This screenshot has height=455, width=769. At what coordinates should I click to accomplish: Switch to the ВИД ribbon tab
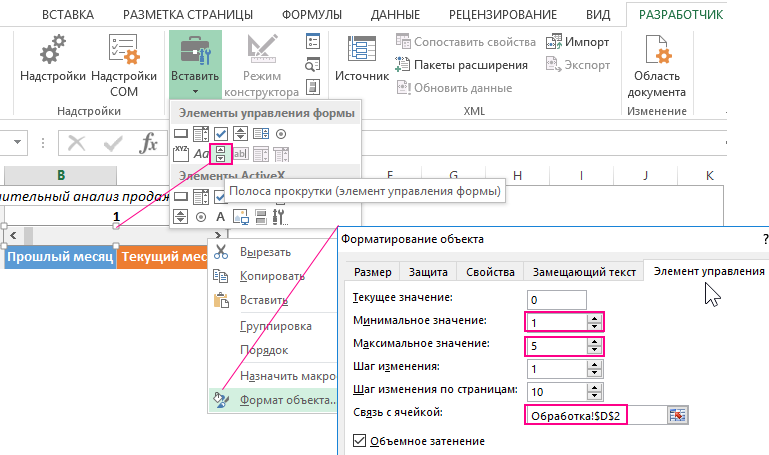click(x=598, y=15)
